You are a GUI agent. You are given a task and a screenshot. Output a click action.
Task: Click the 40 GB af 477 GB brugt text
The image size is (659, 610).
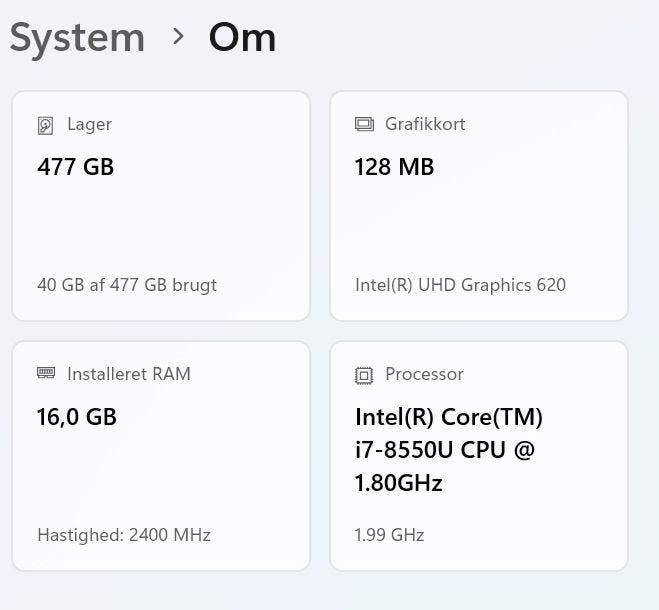point(127,285)
